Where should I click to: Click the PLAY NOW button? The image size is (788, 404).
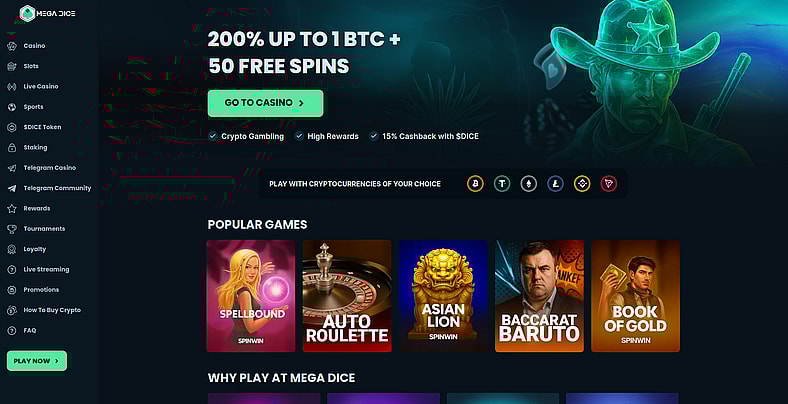(37, 361)
